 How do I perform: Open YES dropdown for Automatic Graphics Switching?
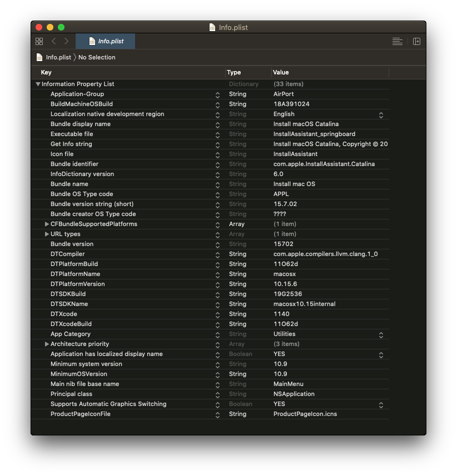[381, 405]
